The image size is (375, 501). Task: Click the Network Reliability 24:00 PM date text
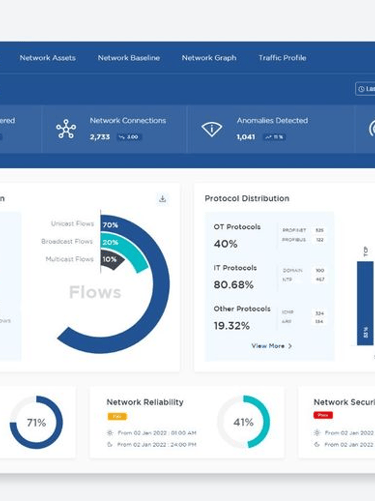tap(157, 444)
